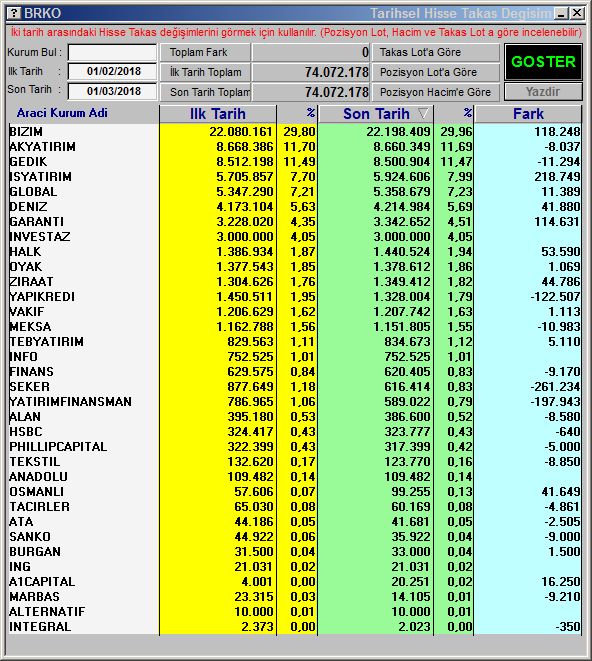Screen dimensions: 592x661
Task: Click Fark value -197.943
Action: click(556, 401)
